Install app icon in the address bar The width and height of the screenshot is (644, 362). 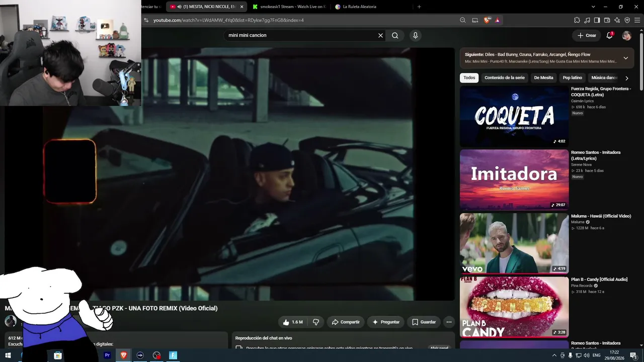tap(475, 20)
